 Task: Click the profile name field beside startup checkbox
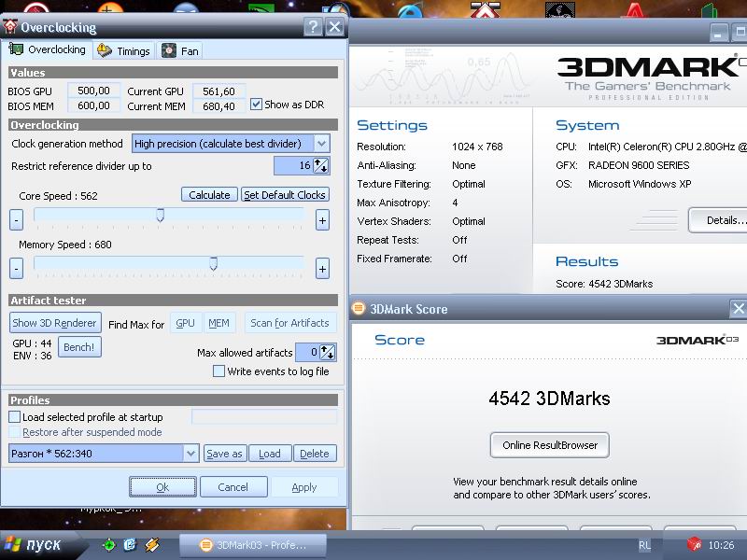point(264,416)
